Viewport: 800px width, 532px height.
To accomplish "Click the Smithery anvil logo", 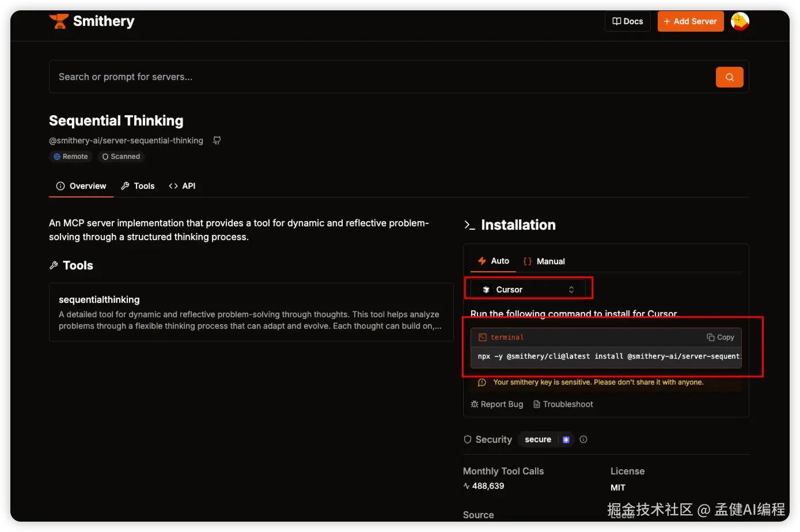I will click(x=59, y=21).
